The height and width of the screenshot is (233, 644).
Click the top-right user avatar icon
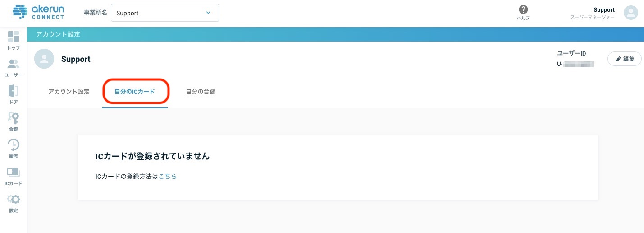(x=631, y=13)
